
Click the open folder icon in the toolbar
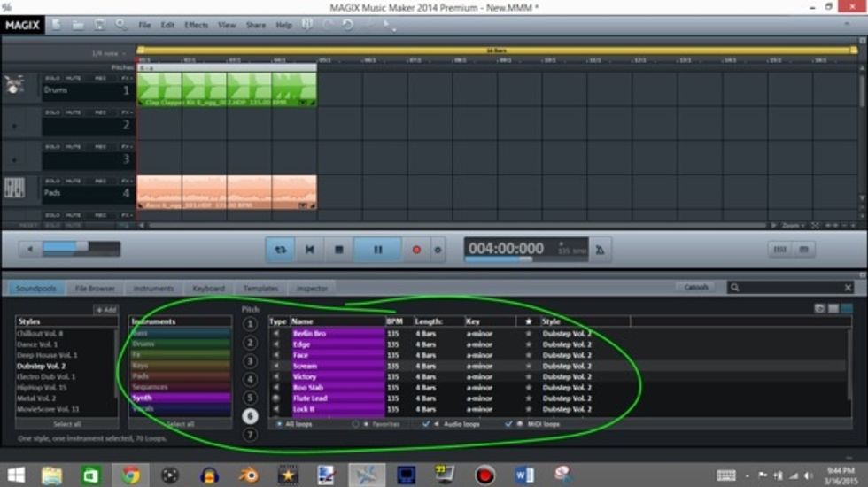(x=78, y=25)
